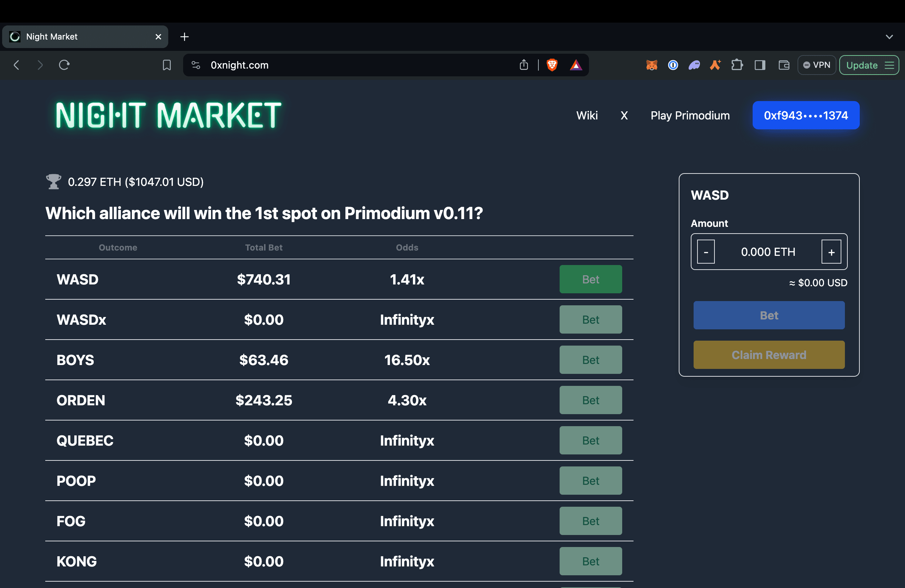Open a new browser tab
This screenshot has height=588, width=905.
point(185,37)
